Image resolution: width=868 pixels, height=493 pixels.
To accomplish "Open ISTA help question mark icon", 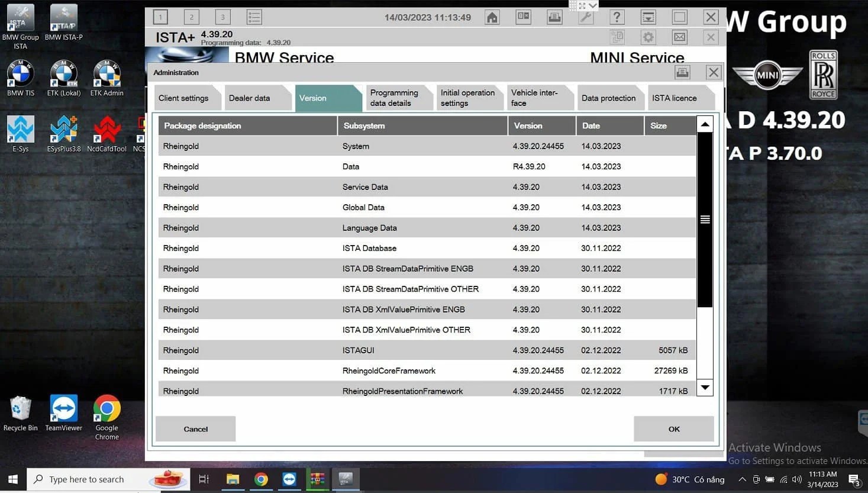I will 617,17.
